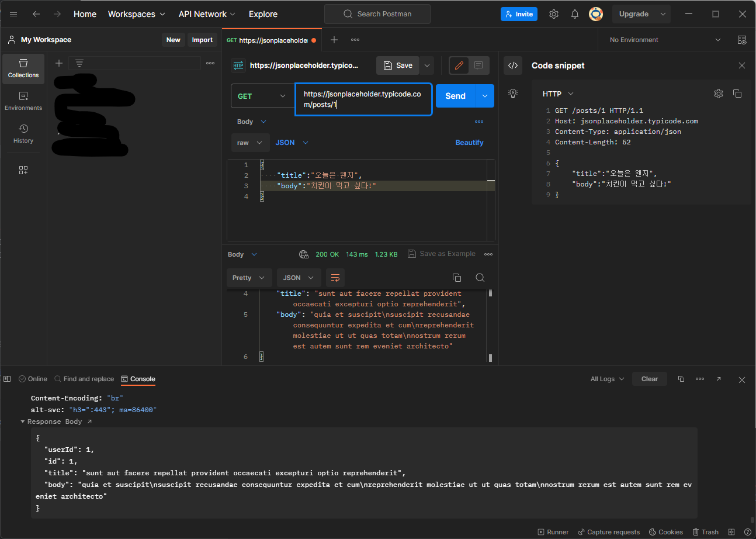Open Cookies manager in footer
This screenshot has width=756, height=539.
tap(665, 532)
